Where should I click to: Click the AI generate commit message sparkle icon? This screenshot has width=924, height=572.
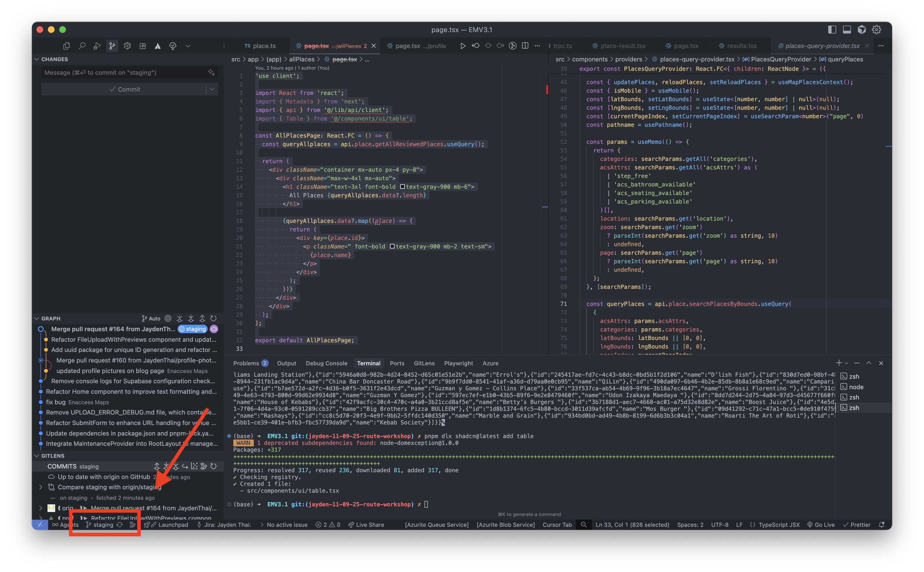211,72
